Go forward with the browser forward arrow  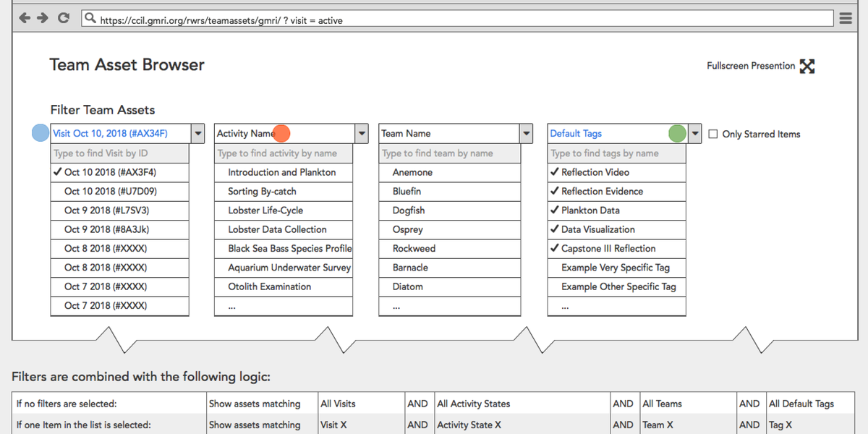[43, 18]
